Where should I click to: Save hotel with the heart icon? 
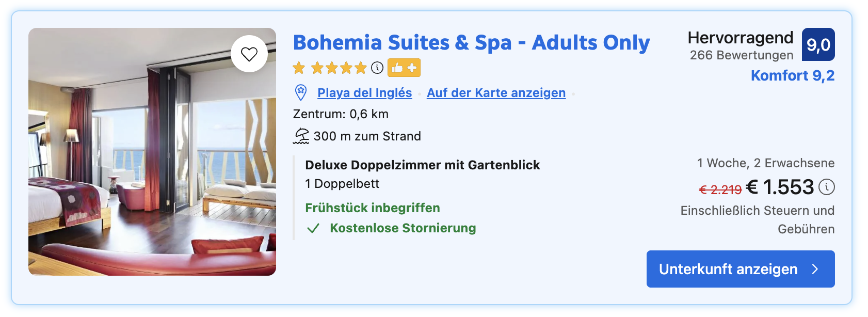[249, 54]
